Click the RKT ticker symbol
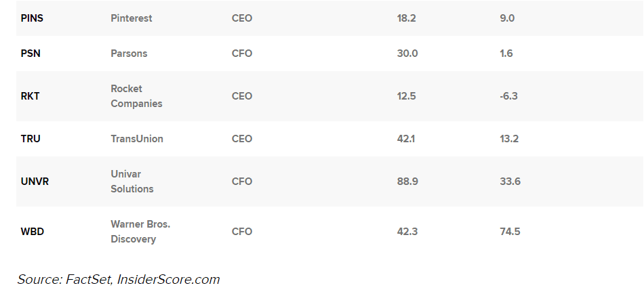The width and height of the screenshot is (644, 294). click(x=31, y=96)
